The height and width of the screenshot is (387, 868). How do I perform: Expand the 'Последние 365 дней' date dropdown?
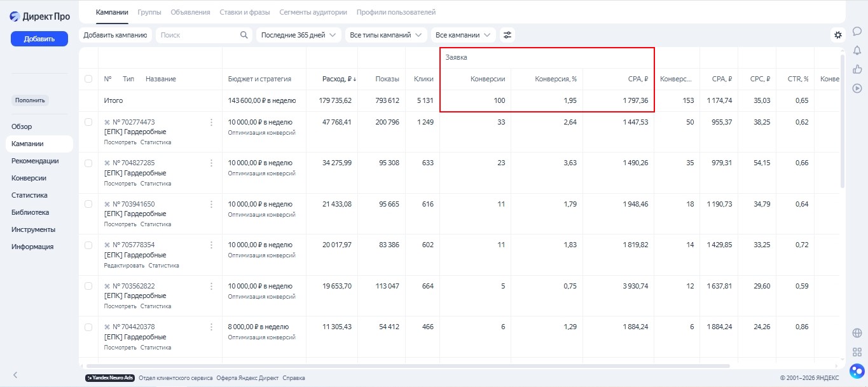tap(298, 35)
